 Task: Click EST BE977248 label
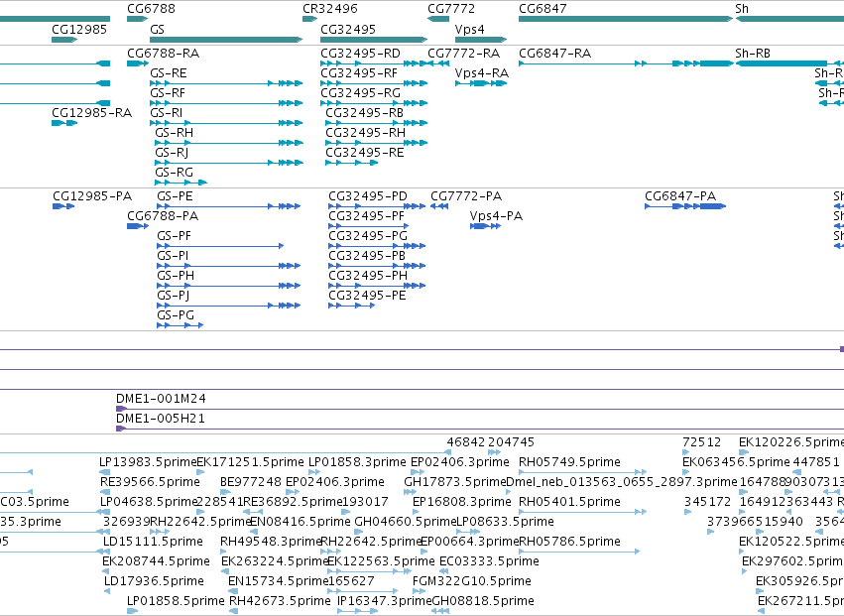point(251,482)
